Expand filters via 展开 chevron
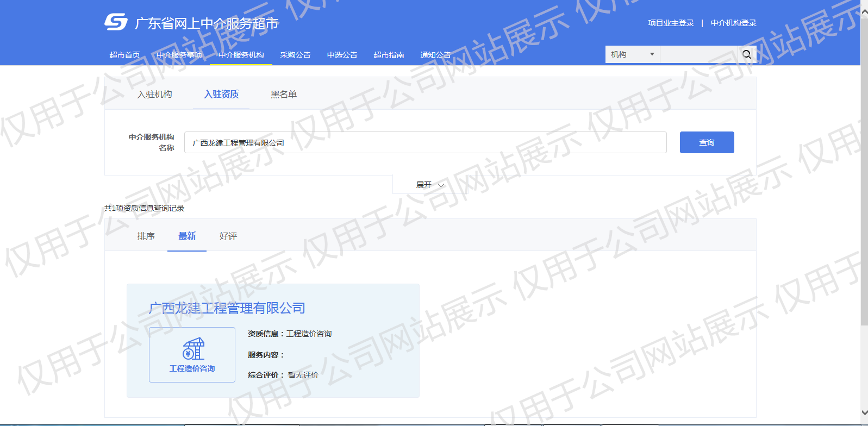Viewport: 868px width, 426px height. pos(430,185)
